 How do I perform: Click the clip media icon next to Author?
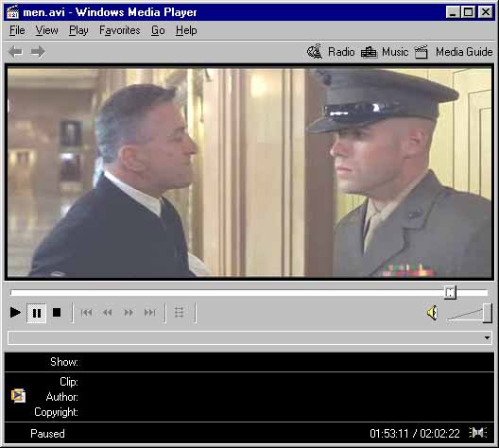pos(18,395)
